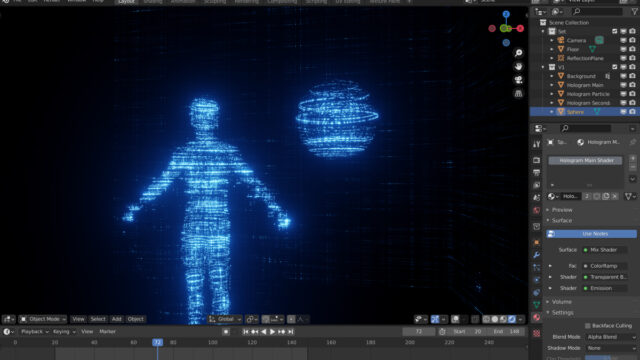640x360 pixels.
Task: Open timeline Marker menu
Action: click(x=107, y=332)
